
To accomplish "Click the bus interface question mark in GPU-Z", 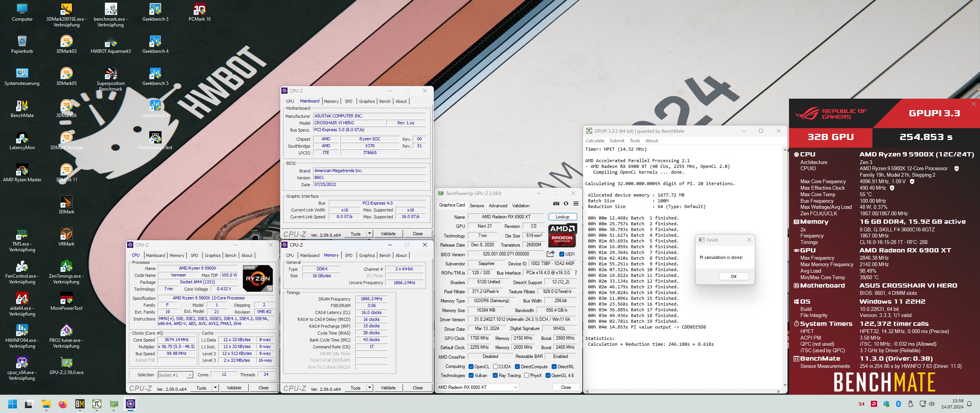I will [x=575, y=273].
